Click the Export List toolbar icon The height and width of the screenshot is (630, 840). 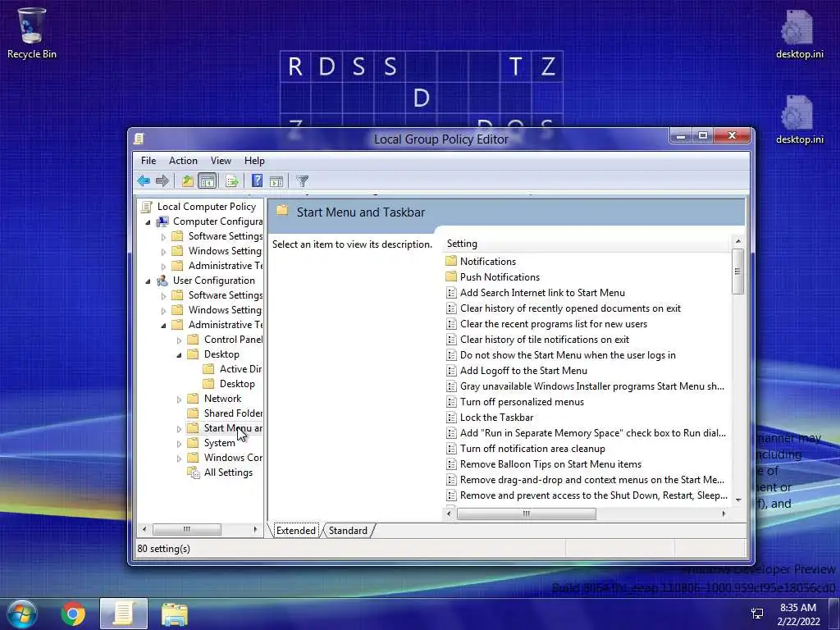click(232, 181)
